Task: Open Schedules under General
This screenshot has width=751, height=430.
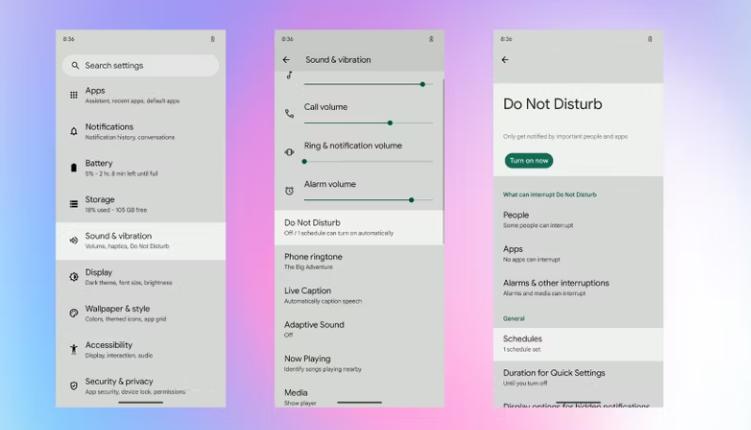Action: pyautogui.click(x=578, y=344)
